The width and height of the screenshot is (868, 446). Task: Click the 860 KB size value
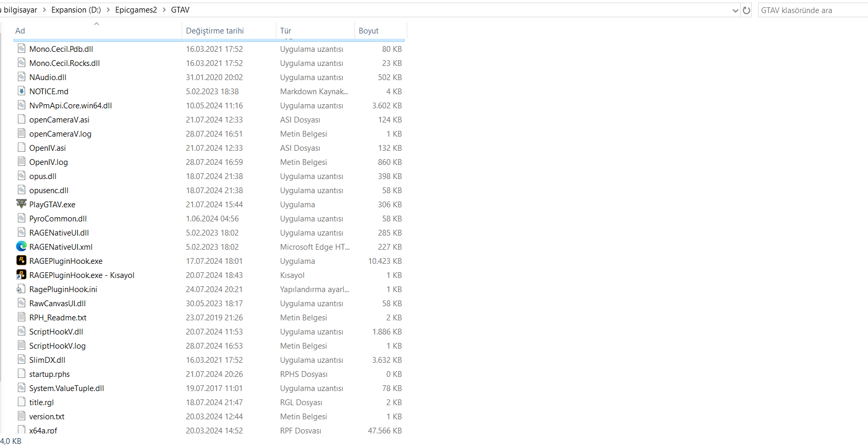point(390,162)
